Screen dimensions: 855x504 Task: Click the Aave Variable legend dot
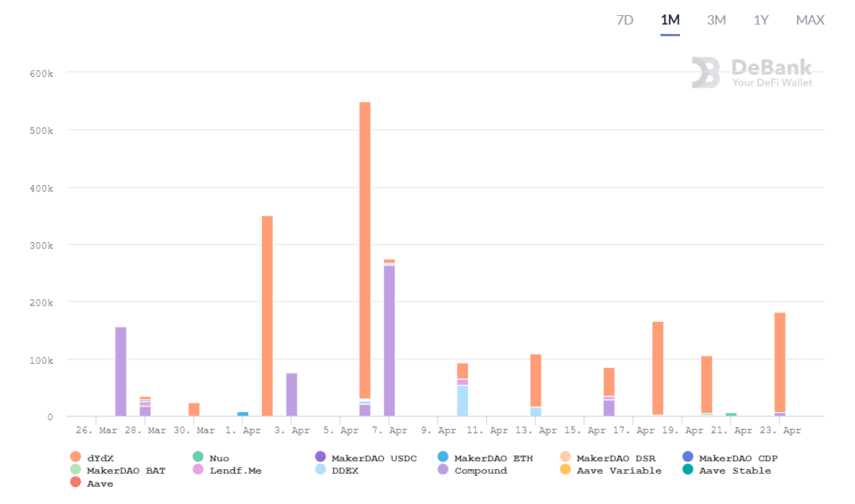[x=564, y=471]
